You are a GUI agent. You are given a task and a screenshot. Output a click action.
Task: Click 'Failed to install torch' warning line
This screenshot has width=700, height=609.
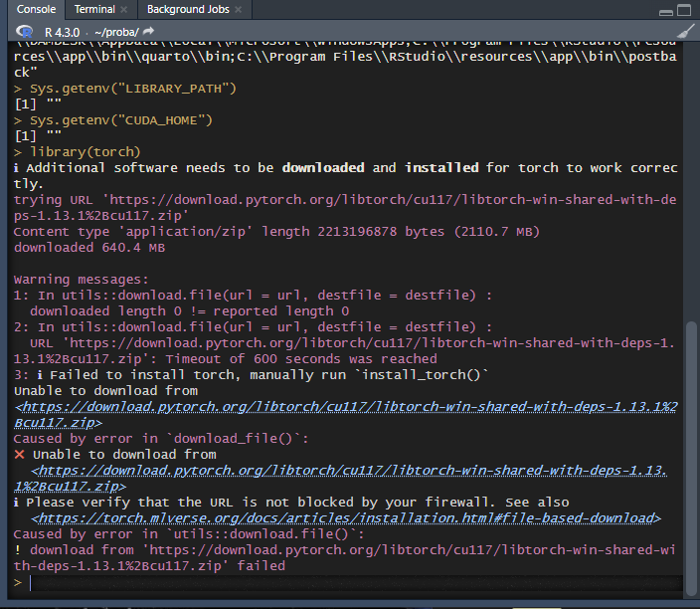tap(252, 375)
